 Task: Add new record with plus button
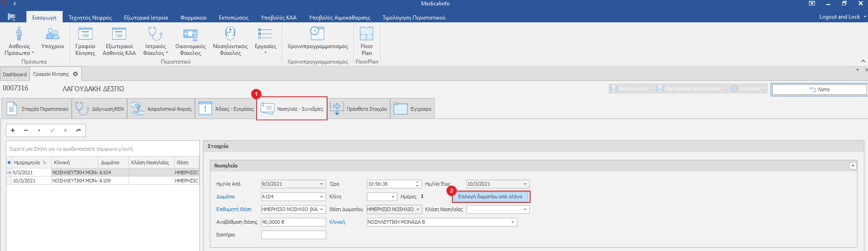click(x=13, y=130)
